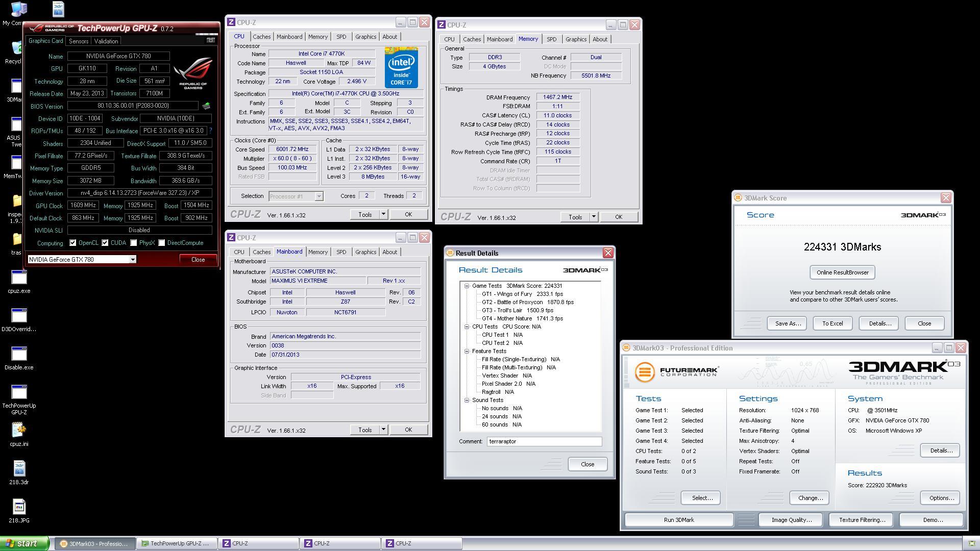Switch to TechPowerUp GPU-Z taskbar button
Image resolution: width=980 pixels, height=551 pixels.
176,544
